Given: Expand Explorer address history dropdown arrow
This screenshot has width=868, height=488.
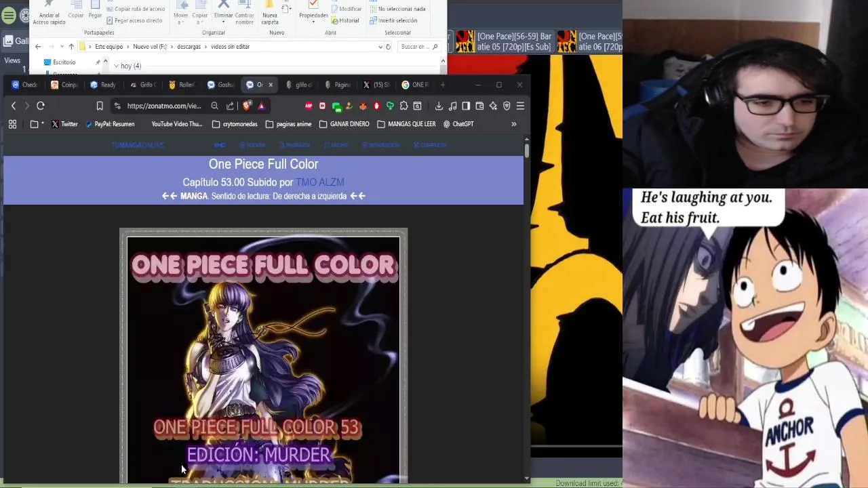Looking at the screenshot, I should (380, 47).
